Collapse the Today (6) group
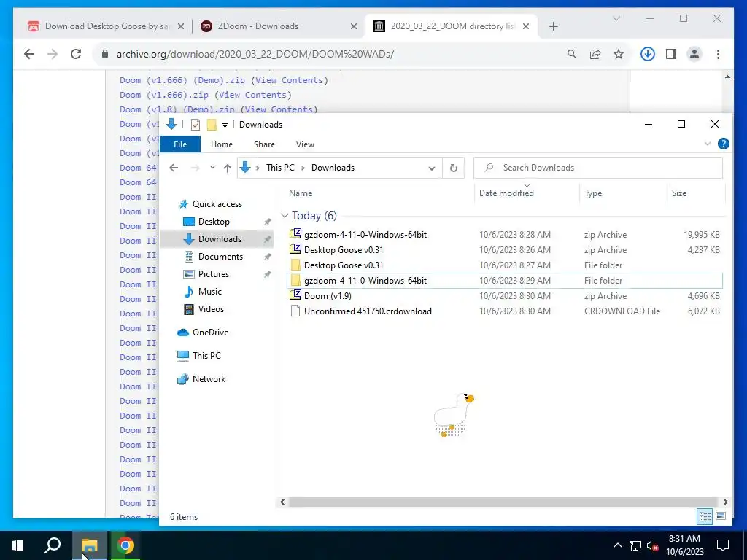 (x=285, y=216)
